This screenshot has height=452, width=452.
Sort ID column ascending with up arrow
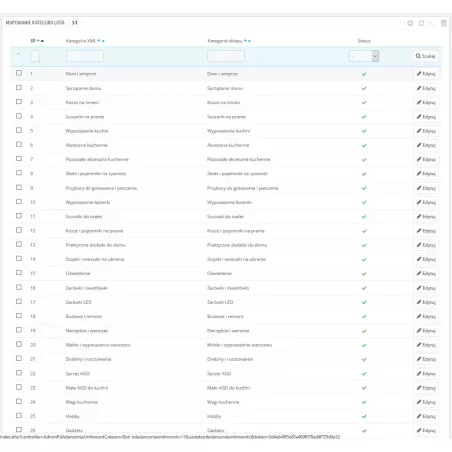pyautogui.click(x=42, y=41)
